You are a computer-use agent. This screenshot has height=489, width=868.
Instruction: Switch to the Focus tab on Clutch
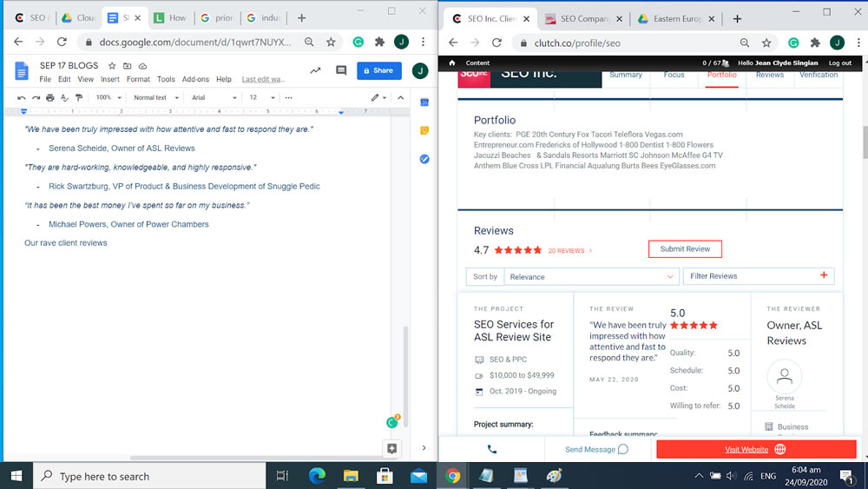[674, 75]
